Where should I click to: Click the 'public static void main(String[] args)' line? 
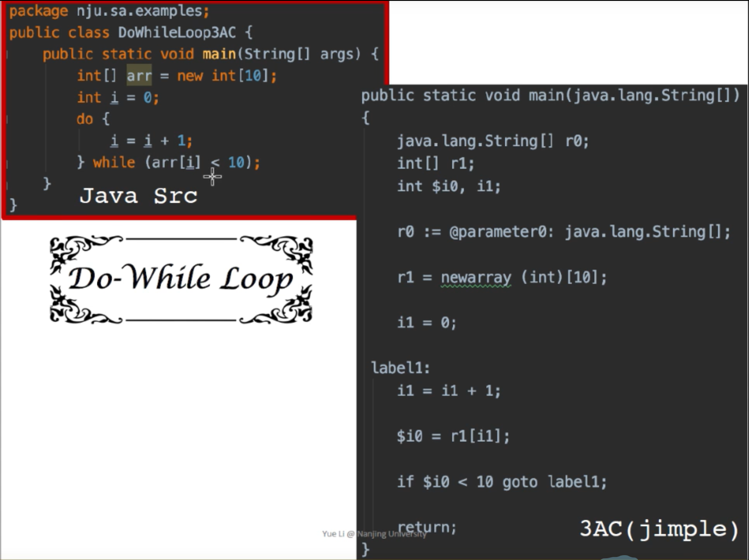pyautogui.click(x=211, y=54)
